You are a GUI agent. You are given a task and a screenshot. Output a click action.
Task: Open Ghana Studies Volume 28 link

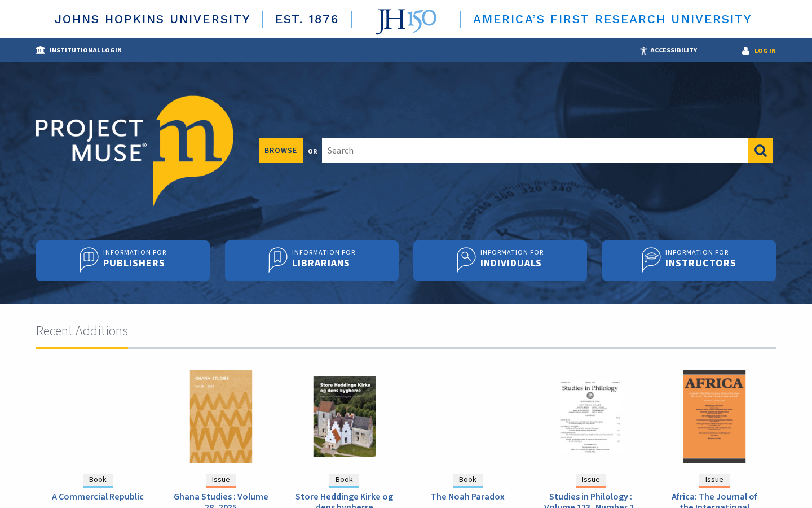(x=221, y=501)
